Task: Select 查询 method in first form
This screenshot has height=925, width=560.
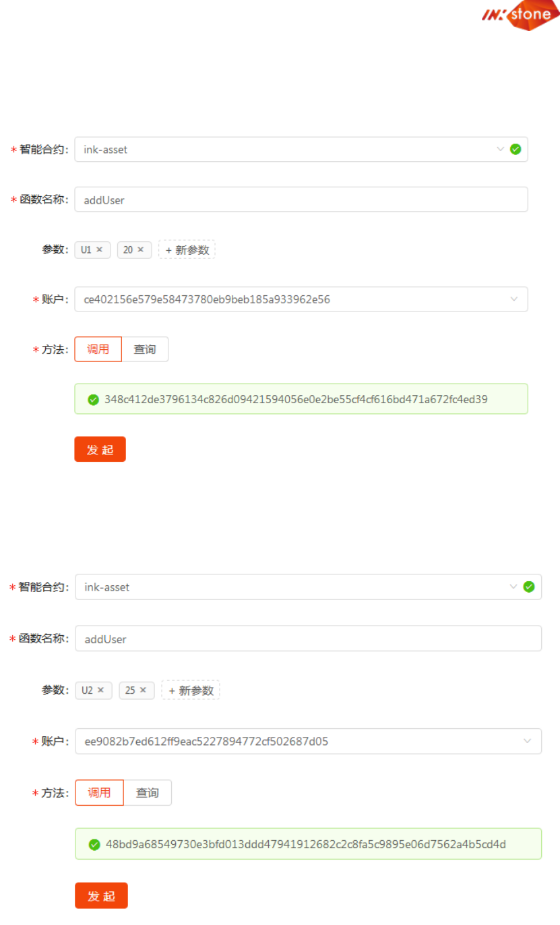Action: pyautogui.click(x=145, y=349)
